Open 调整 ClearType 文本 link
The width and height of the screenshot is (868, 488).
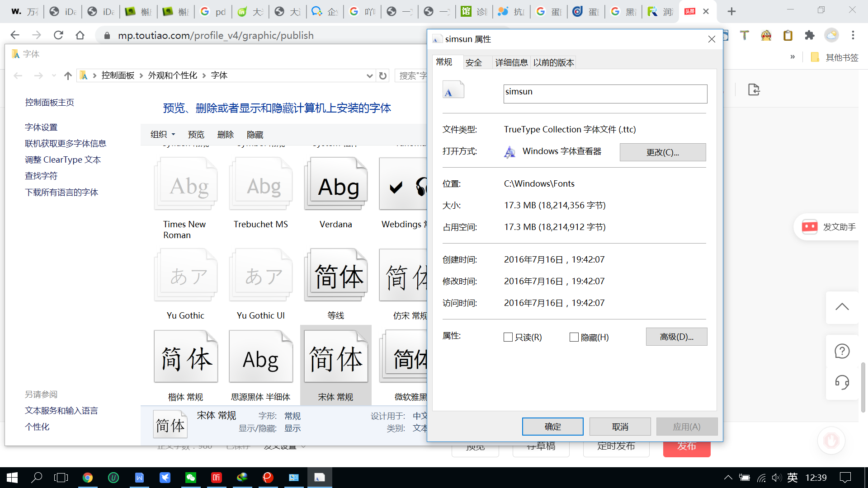63,160
